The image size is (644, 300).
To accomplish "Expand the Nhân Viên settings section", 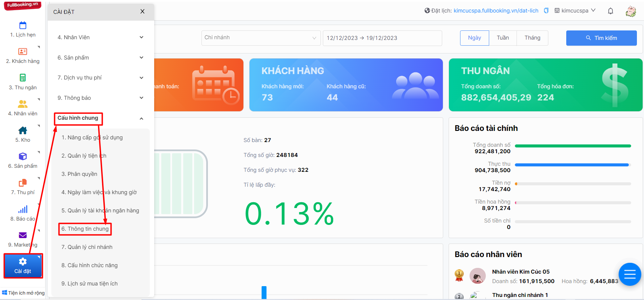I will [x=101, y=37].
